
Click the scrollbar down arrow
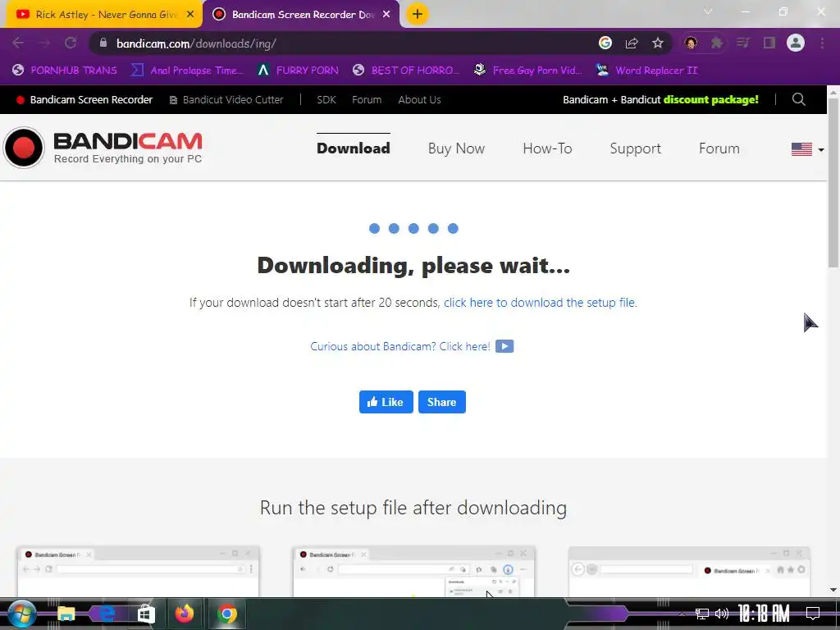833,590
